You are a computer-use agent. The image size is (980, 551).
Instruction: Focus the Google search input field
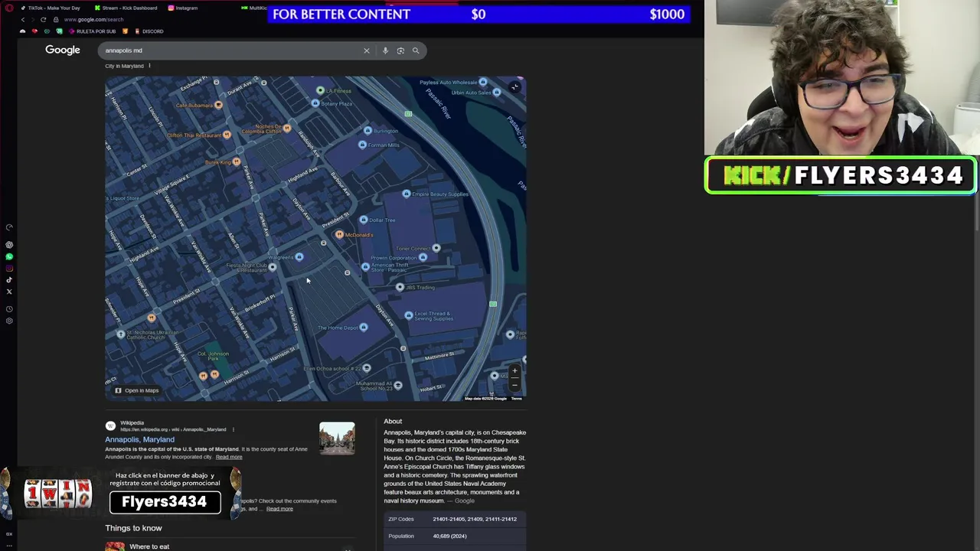(230, 51)
